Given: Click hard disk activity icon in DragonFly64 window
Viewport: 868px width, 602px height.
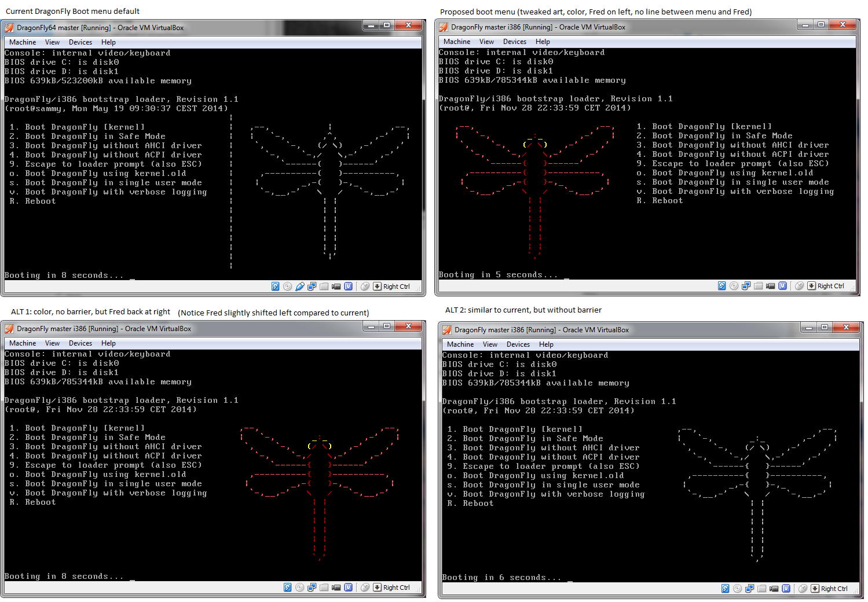Looking at the screenshot, I should coord(276,287).
